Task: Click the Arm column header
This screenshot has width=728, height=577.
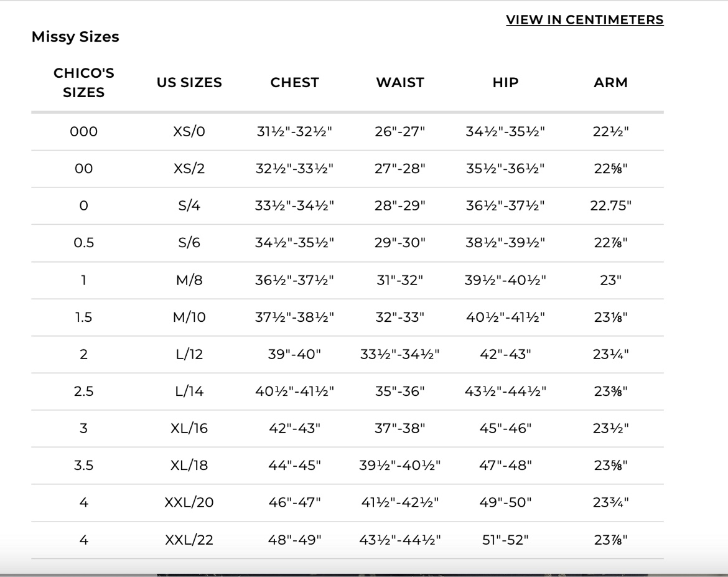Action: (x=610, y=82)
